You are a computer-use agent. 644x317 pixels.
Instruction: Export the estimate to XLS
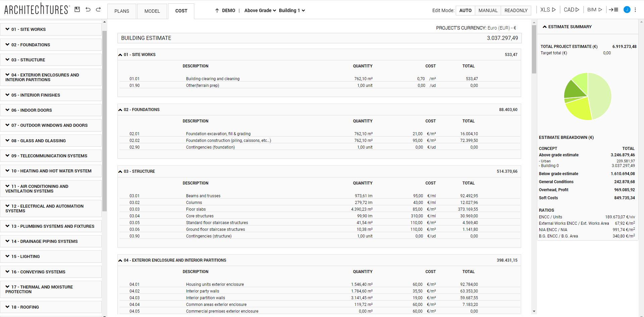[x=548, y=10]
